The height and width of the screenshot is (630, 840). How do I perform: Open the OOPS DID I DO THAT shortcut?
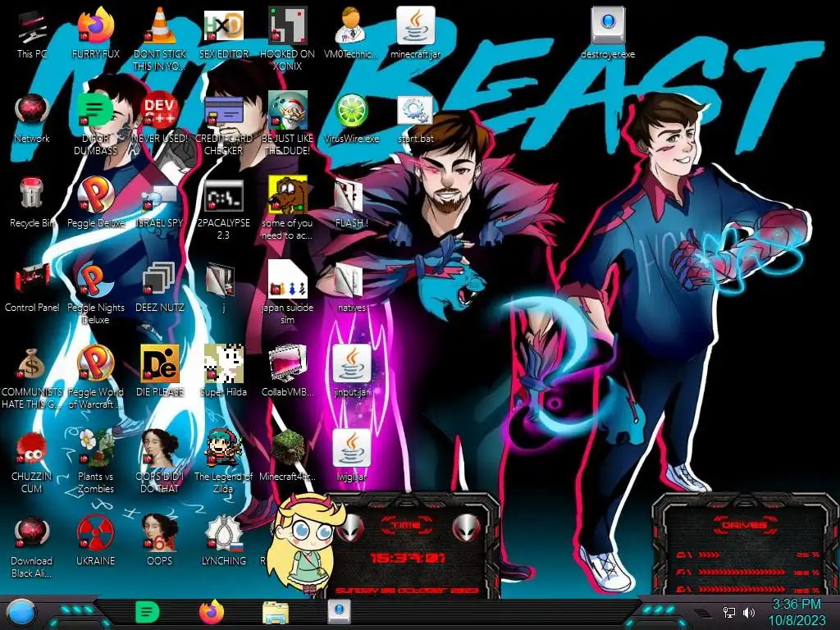(159, 461)
